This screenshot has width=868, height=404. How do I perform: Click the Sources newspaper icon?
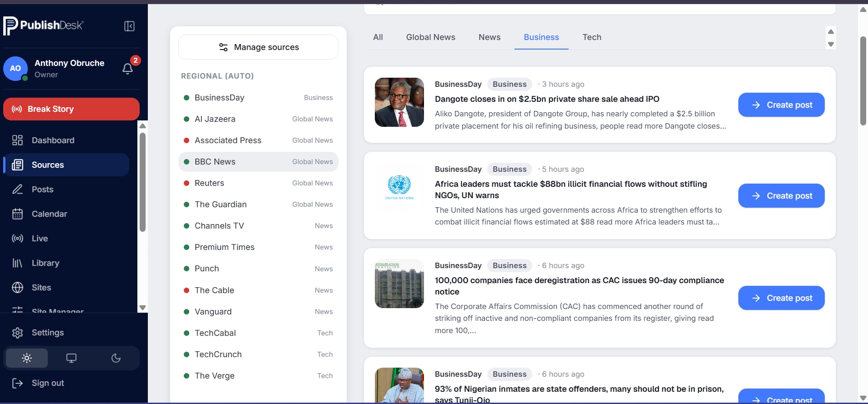pyautogui.click(x=17, y=165)
